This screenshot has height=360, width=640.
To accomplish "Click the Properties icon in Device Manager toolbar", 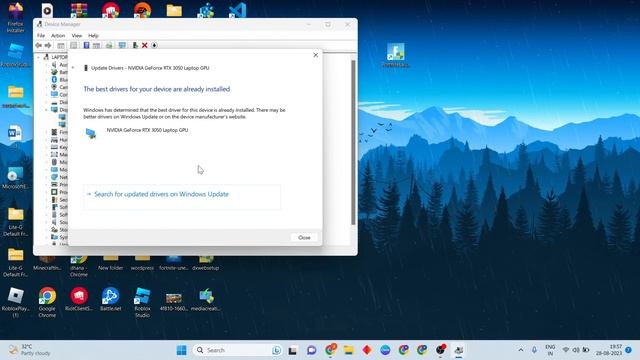I will pos(73,45).
